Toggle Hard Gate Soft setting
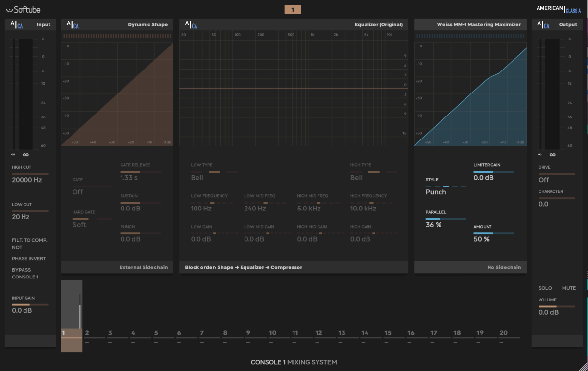The width and height of the screenshot is (588, 371). (x=92, y=219)
